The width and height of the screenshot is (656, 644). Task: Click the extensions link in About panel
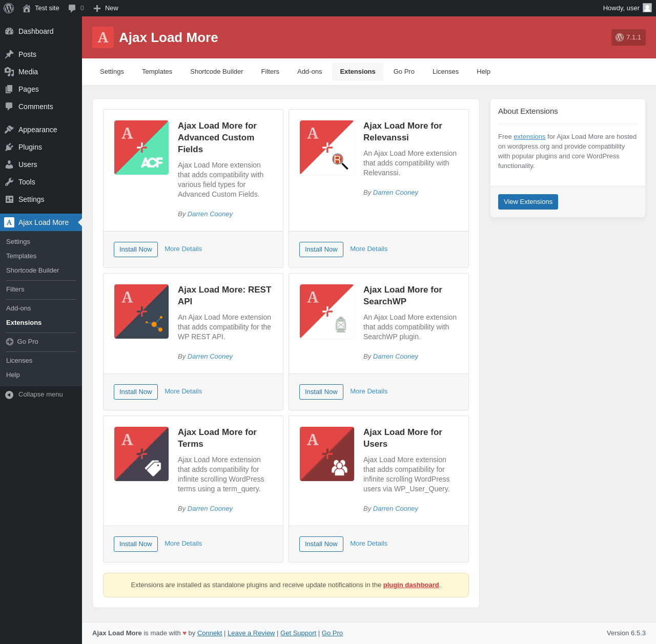pos(529,137)
